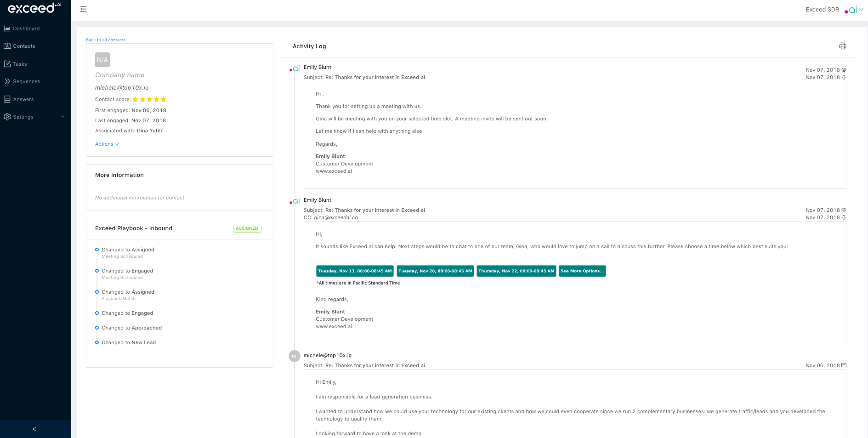The width and height of the screenshot is (868, 438).
Task: Go back to all contacts
Action: point(106,40)
